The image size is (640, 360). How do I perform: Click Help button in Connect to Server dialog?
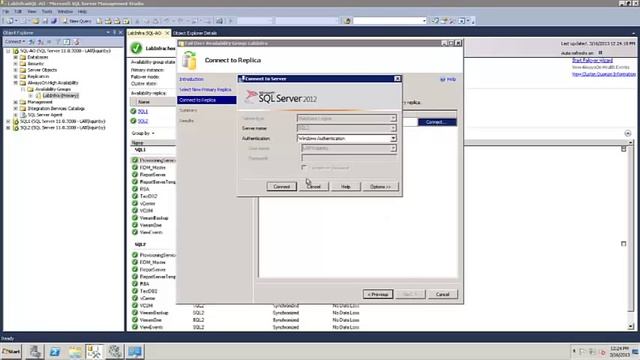(345, 187)
